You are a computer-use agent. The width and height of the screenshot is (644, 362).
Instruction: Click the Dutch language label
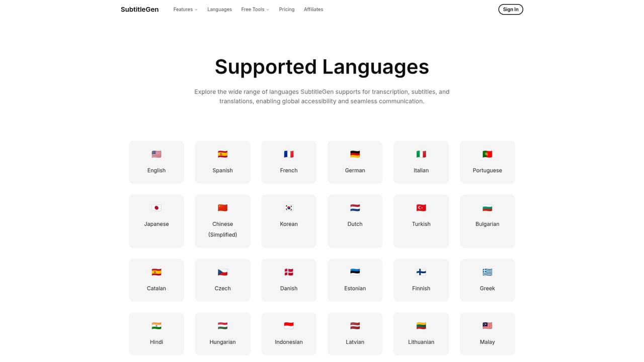point(355,224)
